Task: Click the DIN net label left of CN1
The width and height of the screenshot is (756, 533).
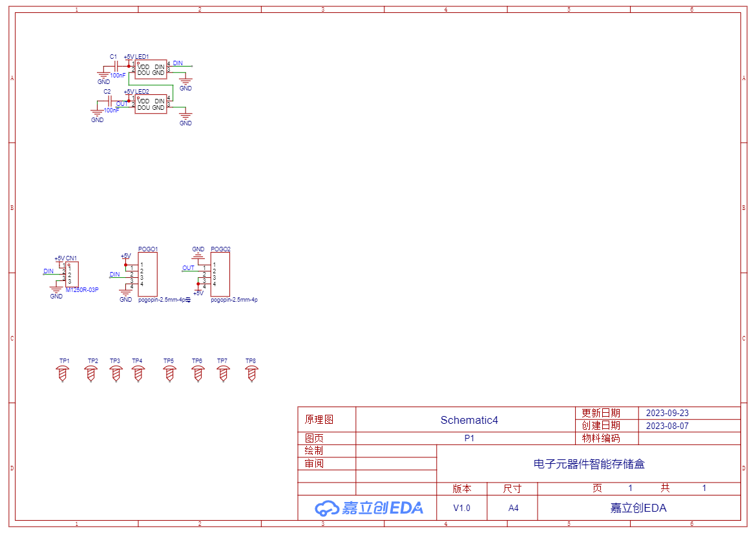Action: pos(48,271)
